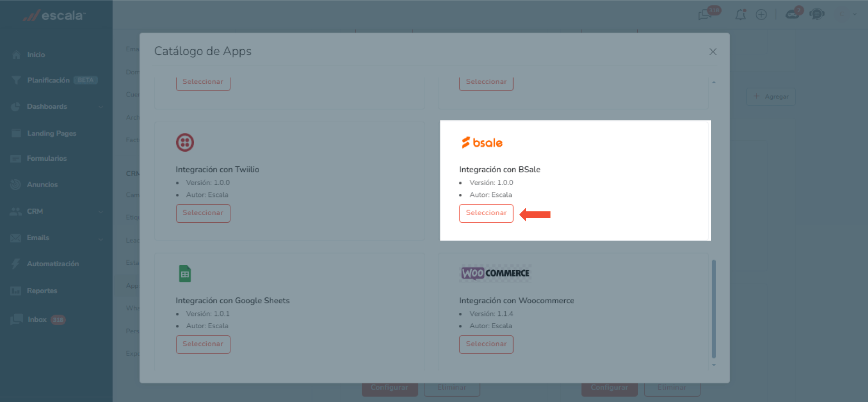
Task: Click the plus circle icon in header
Action: [761, 14]
